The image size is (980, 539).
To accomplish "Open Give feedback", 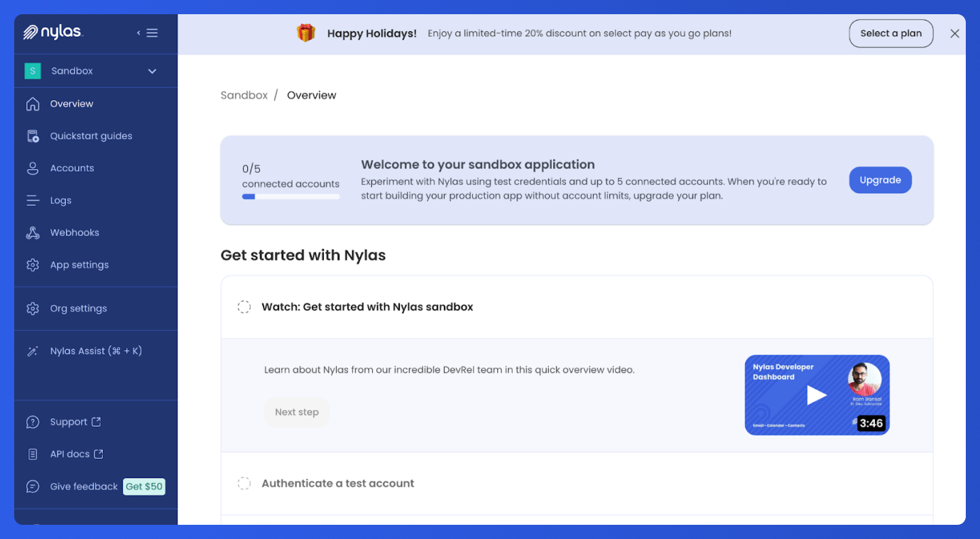I will pos(84,486).
